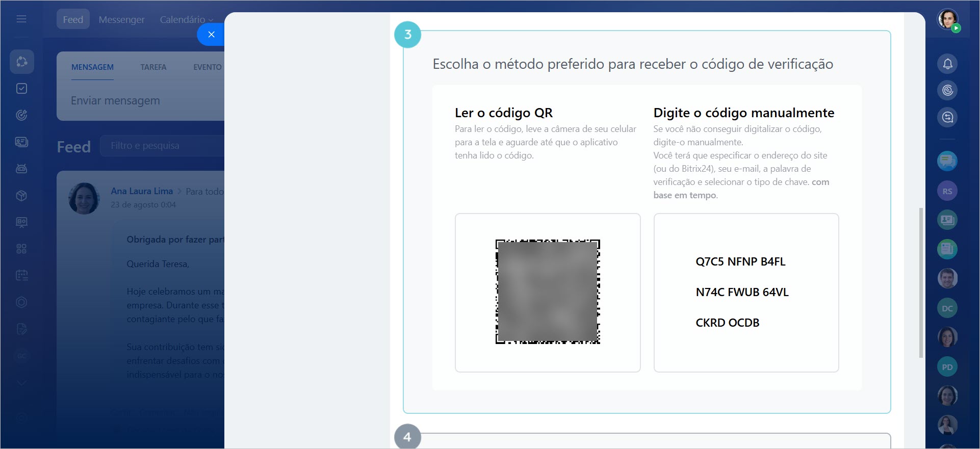The height and width of the screenshot is (449, 980).
Task: Select the TAREFA tab
Action: point(153,67)
